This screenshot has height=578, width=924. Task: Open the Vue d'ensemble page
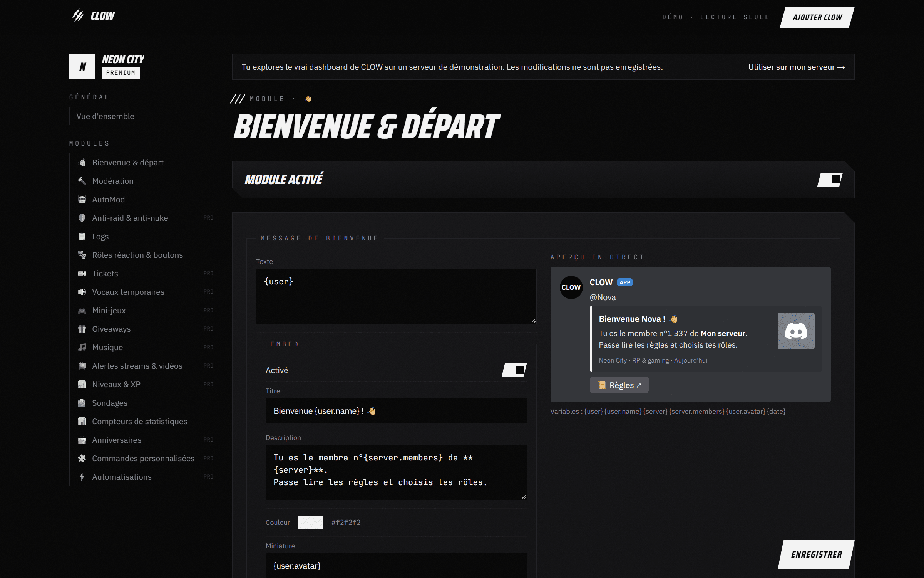tap(105, 116)
